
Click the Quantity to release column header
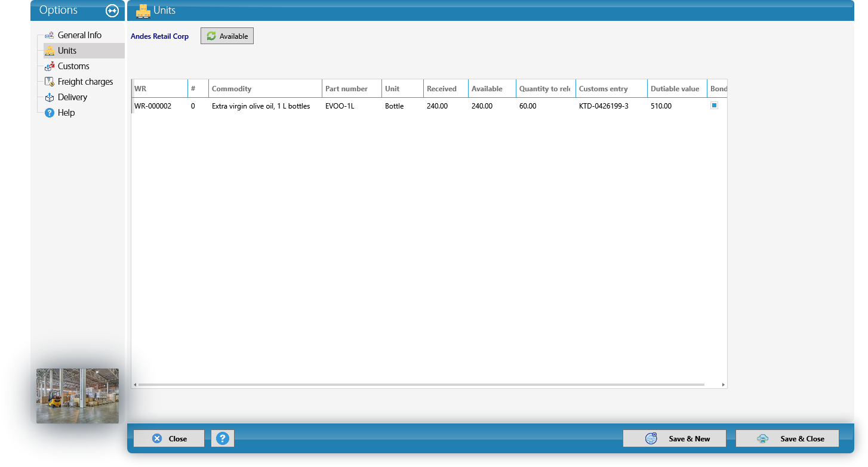546,88
